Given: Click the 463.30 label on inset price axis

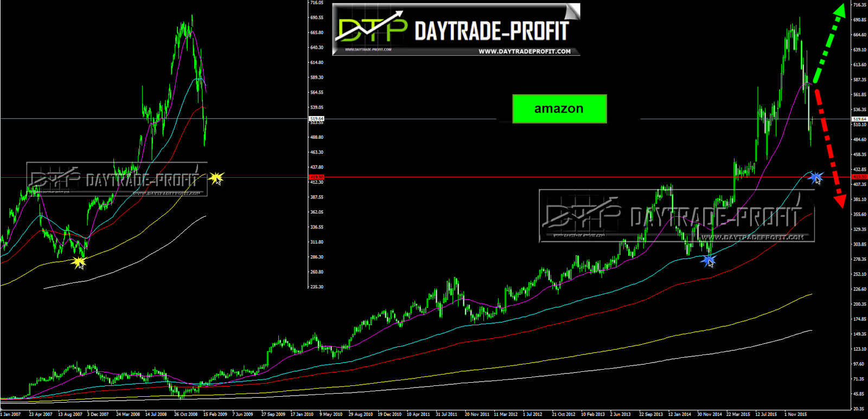Looking at the screenshot, I should click(x=317, y=152).
